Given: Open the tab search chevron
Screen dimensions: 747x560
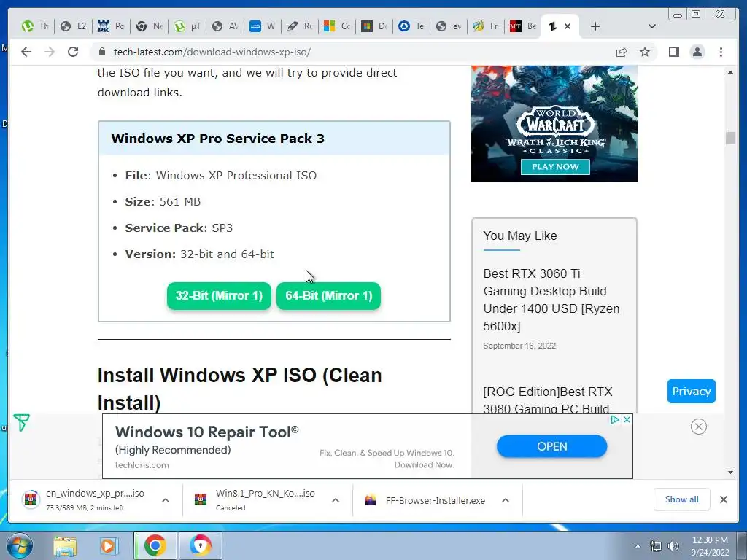Looking at the screenshot, I should [651, 26].
